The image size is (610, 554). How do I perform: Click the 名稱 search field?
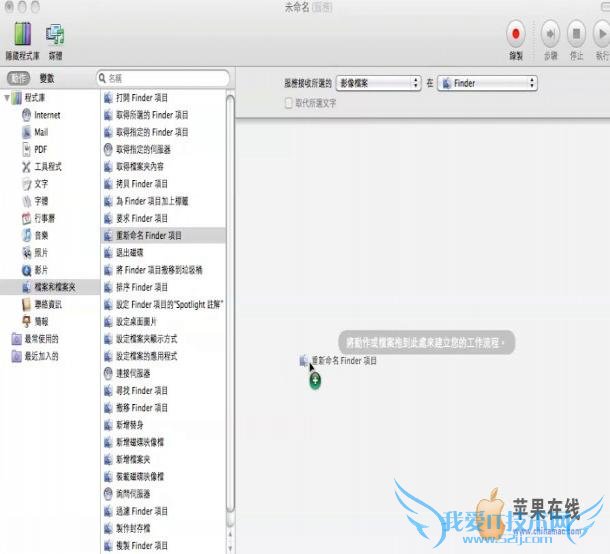click(163, 78)
